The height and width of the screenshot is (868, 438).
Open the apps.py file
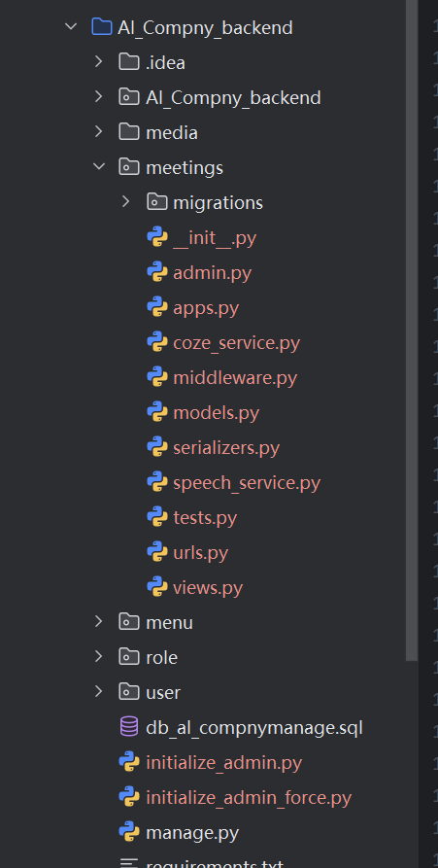(x=206, y=308)
